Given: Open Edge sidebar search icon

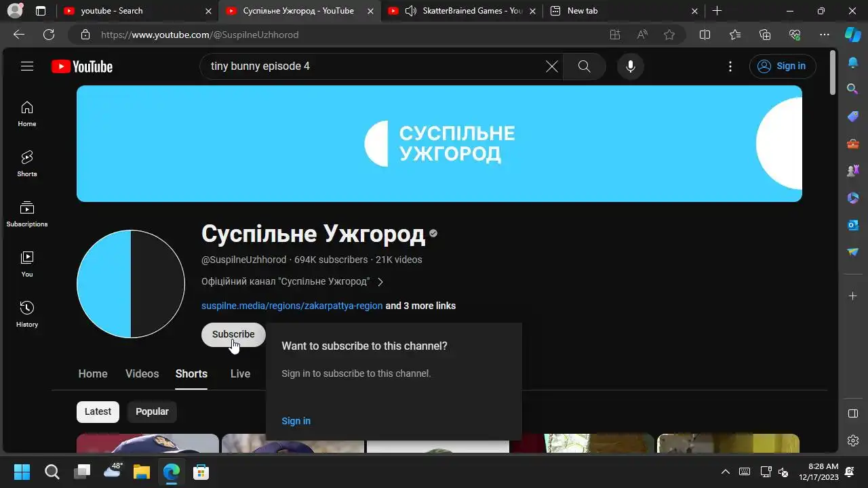Looking at the screenshot, I should 853,89.
